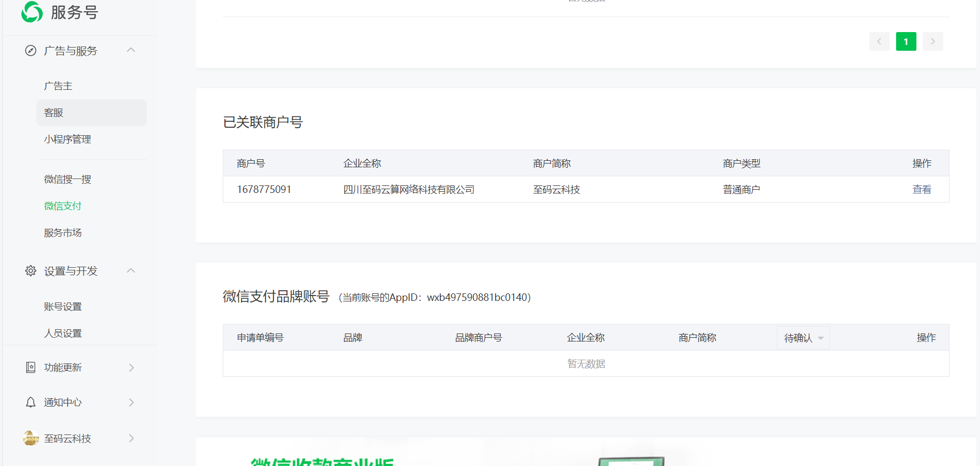Screen dimensions: 980x466
Task: Click the AppID text wxb497590881bc0140
Action: pyautogui.click(x=478, y=298)
